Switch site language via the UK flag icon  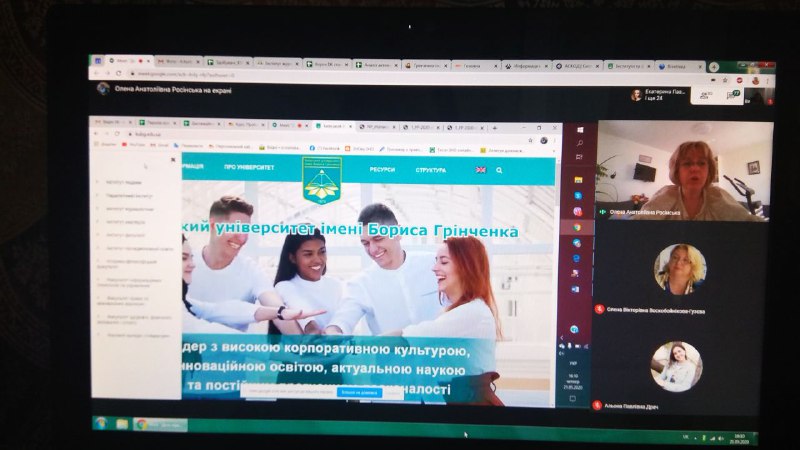(x=480, y=170)
